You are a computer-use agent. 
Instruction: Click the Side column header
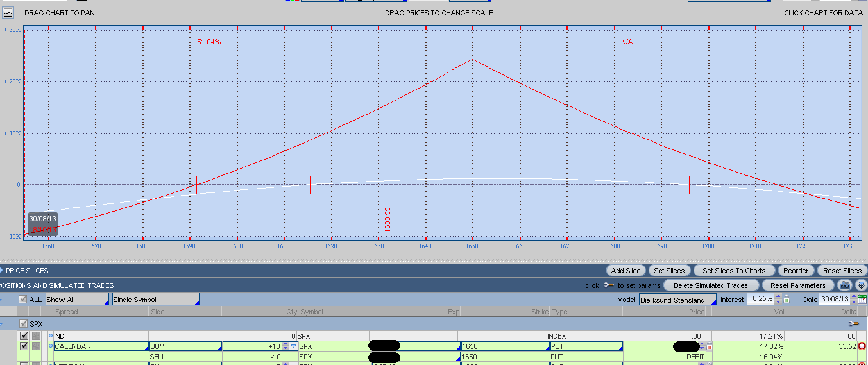(x=185, y=312)
